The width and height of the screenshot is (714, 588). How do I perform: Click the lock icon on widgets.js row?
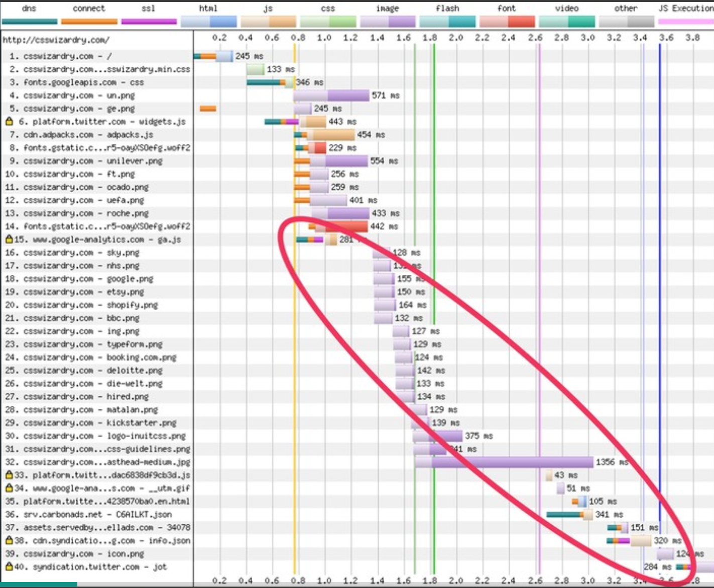(x=9, y=121)
